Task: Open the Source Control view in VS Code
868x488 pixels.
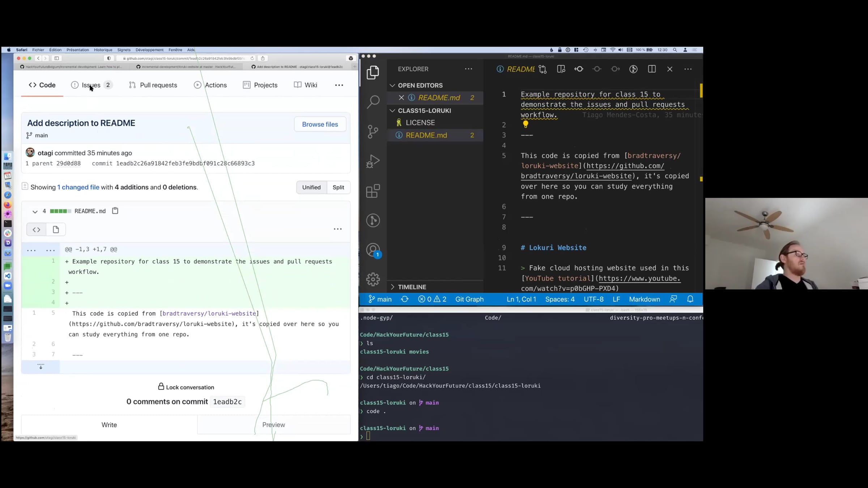Action: point(373,132)
